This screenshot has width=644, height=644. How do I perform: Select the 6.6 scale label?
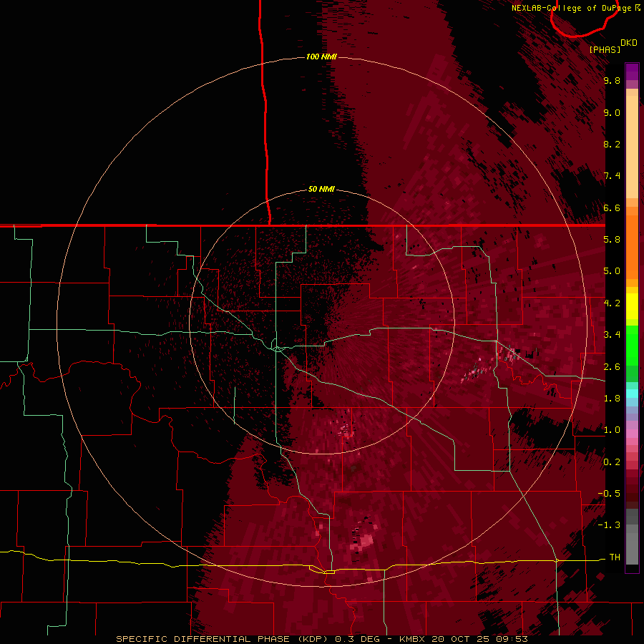point(612,208)
